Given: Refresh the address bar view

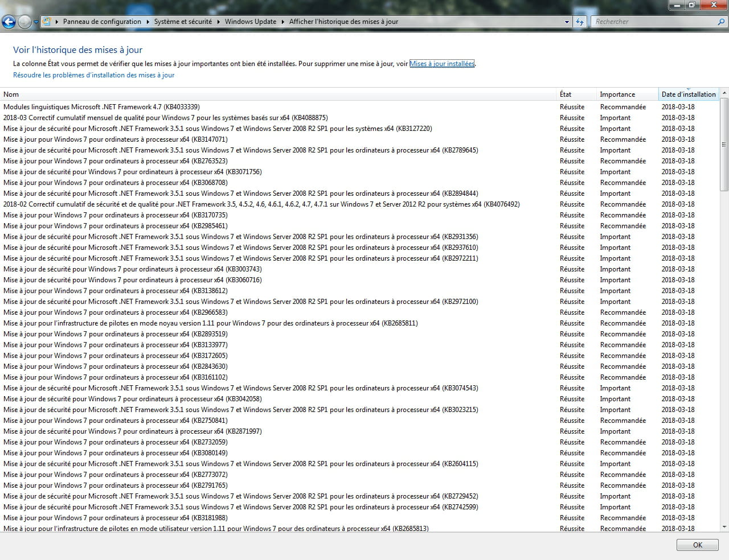Looking at the screenshot, I should [x=580, y=22].
